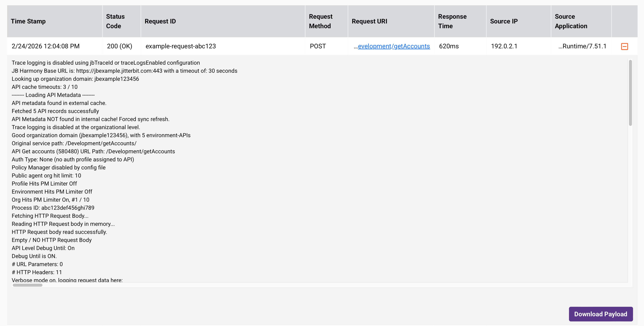Click the 192.0.2.1 source IP cell
Image resolution: width=644 pixels, height=326 pixels.
click(504, 46)
